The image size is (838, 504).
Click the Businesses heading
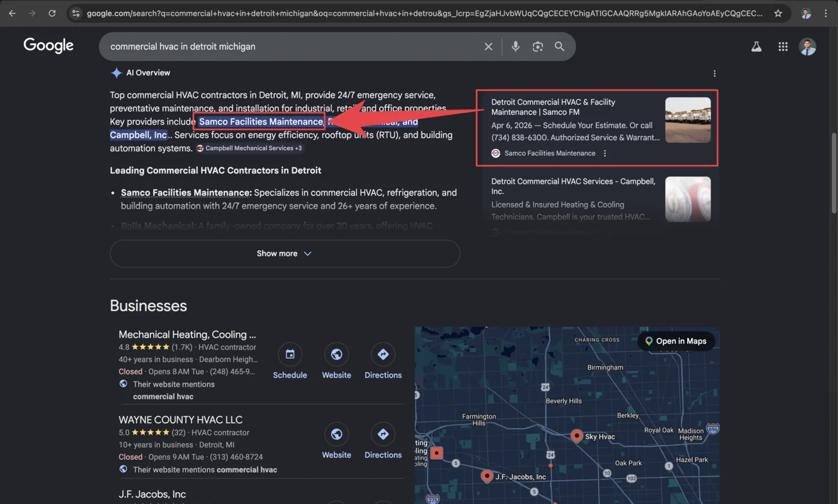[x=148, y=306]
